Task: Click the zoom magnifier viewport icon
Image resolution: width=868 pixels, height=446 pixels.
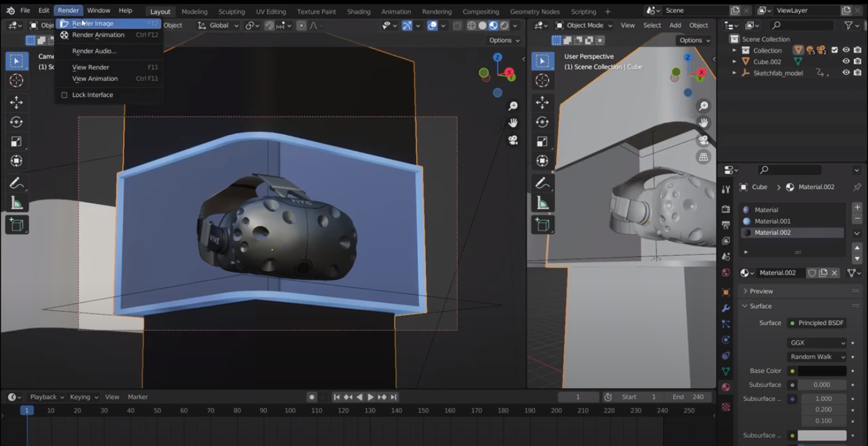Action: click(x=513, y=106)
